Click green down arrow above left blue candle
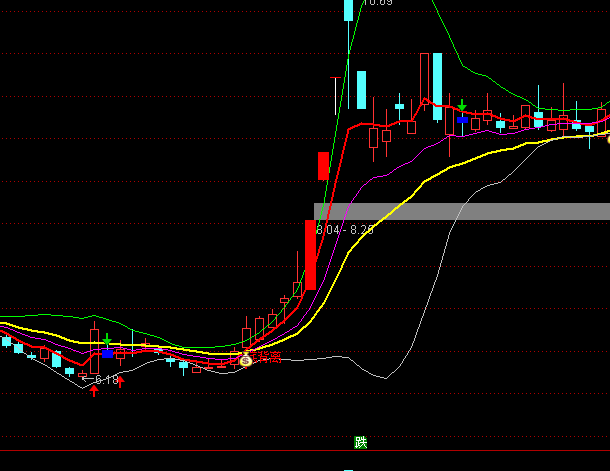This screenshot has height=471, width=610. pos(107,341)
